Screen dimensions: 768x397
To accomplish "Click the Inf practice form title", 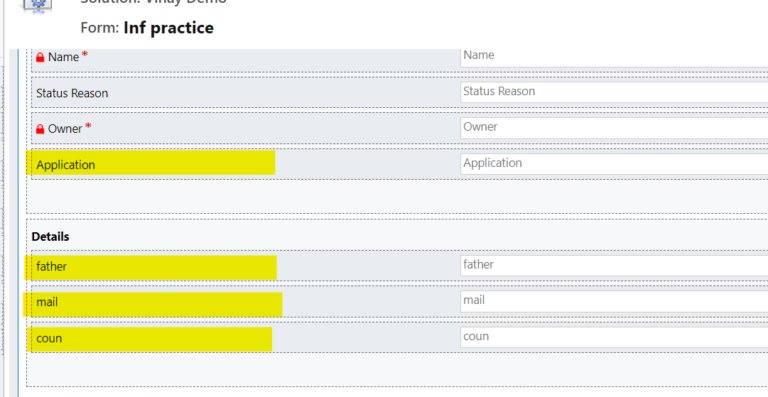I will click(168, 28).
